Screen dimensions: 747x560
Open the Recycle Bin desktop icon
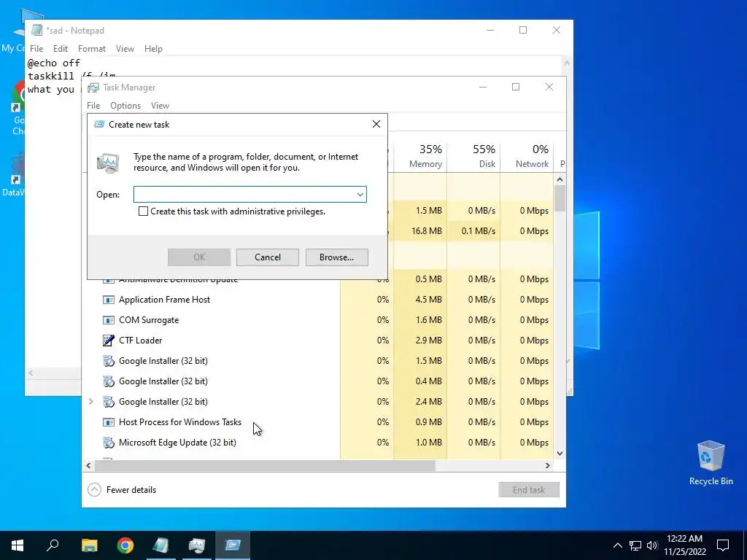coord(711,463)
